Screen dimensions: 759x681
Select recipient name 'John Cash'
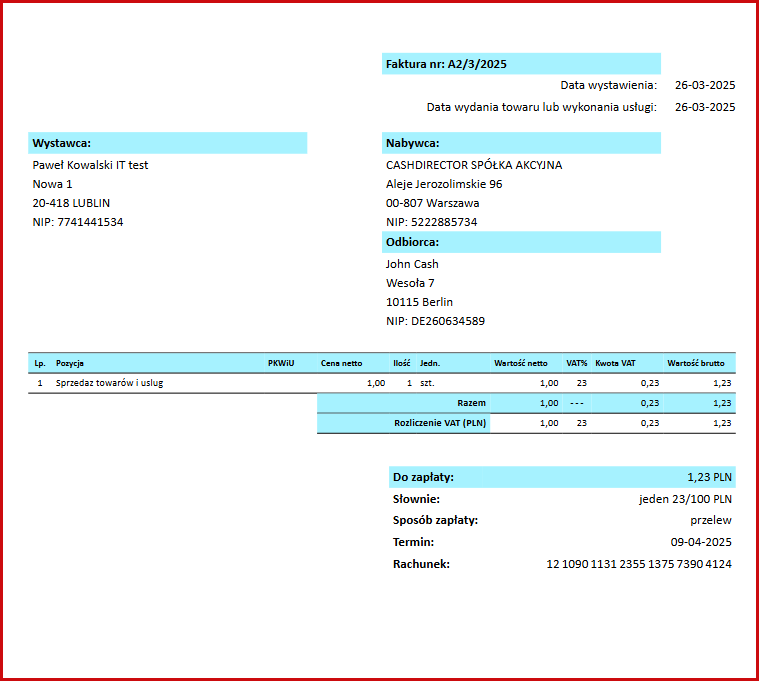pos(412,264)
